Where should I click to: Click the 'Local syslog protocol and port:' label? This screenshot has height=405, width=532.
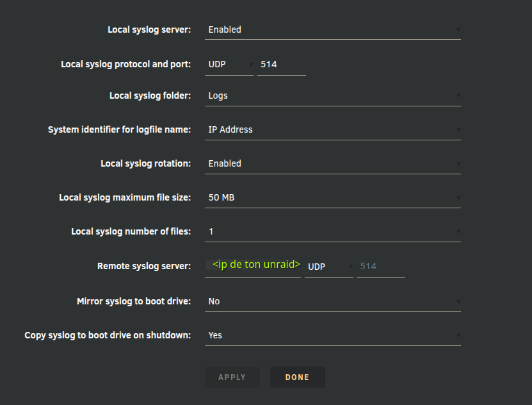[126, 65]
